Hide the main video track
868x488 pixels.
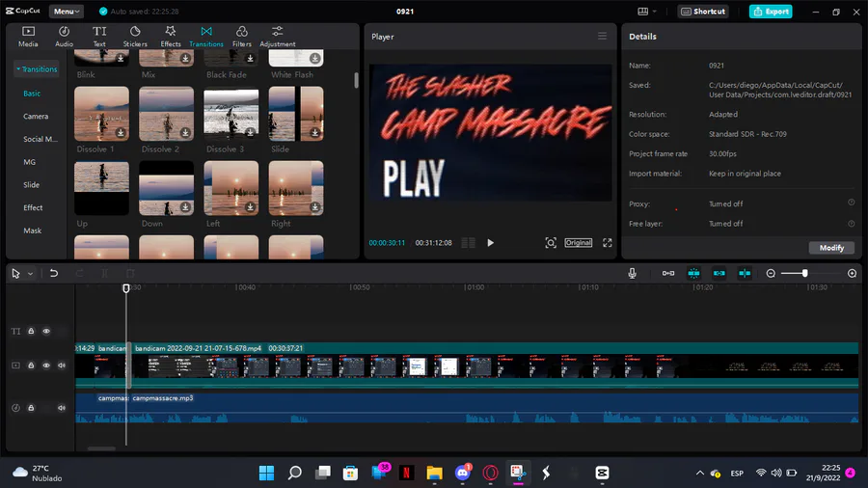[46, 366]
